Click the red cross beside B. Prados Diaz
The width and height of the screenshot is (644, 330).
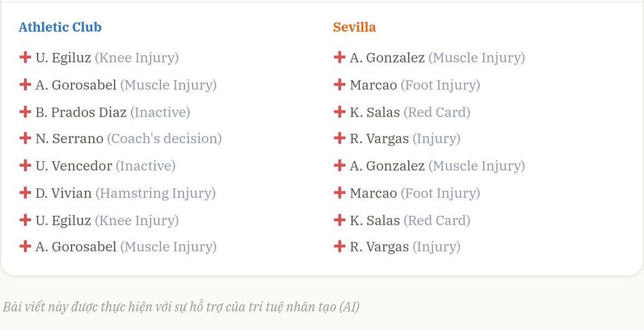click(x=25, y=112)
